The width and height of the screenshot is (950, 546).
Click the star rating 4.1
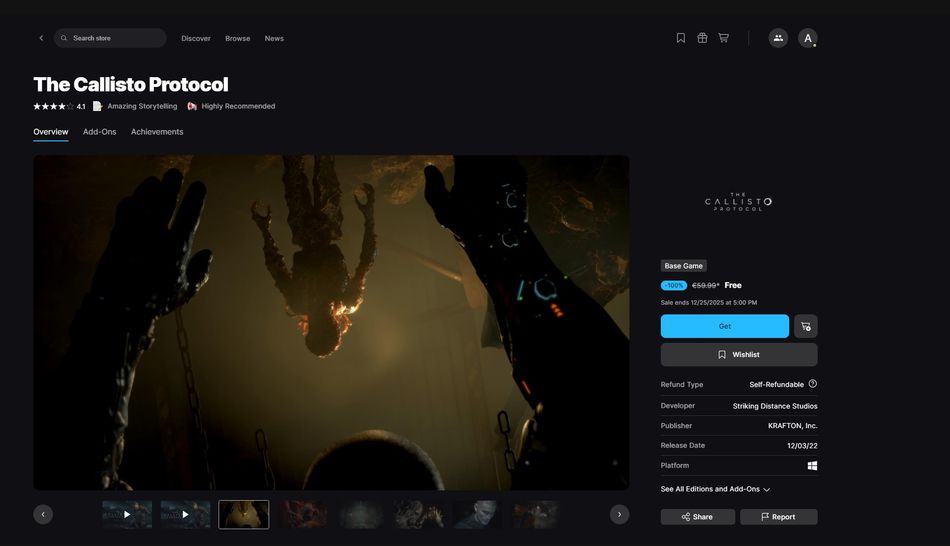click(x=59, y=106)
